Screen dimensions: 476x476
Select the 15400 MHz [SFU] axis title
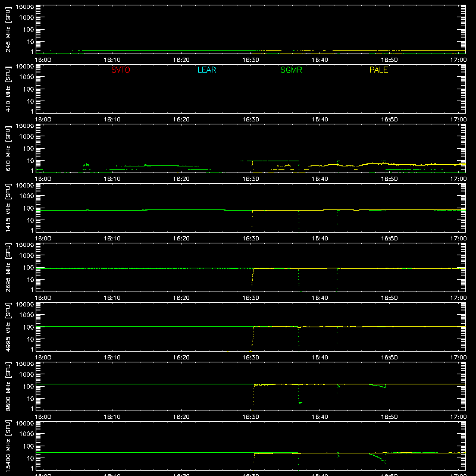(8, 446)
